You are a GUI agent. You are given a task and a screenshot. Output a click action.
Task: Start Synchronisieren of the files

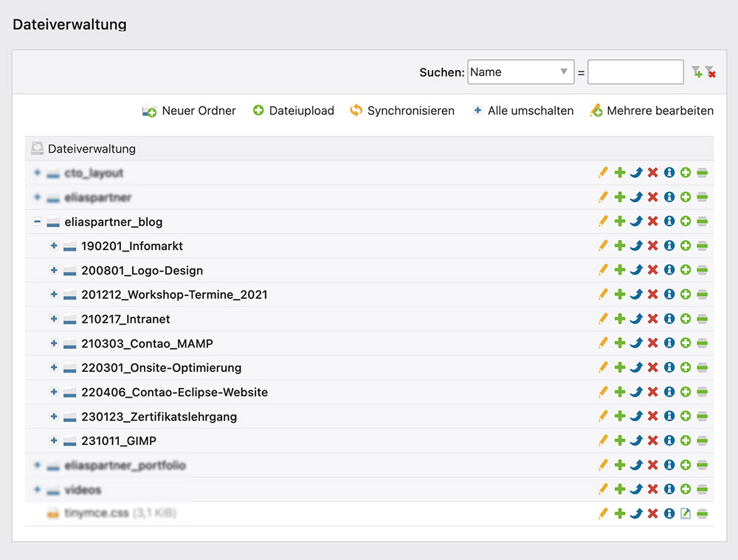tap(402, 111)
